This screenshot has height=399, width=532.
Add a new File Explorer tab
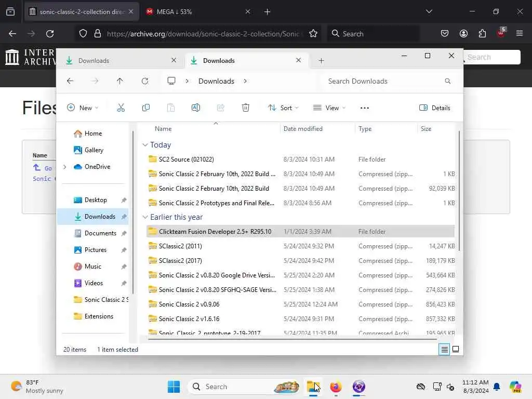coord(321,61)
